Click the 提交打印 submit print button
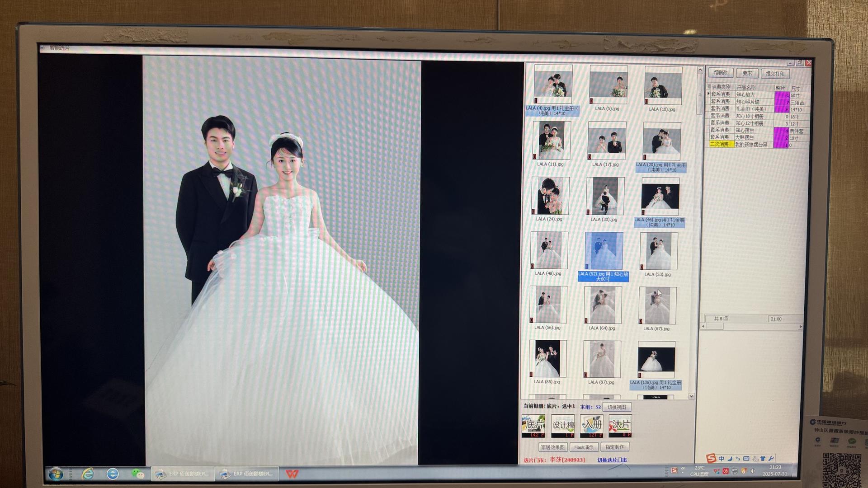868x488 pixels. pyautogui.click(x=775, y=74)
